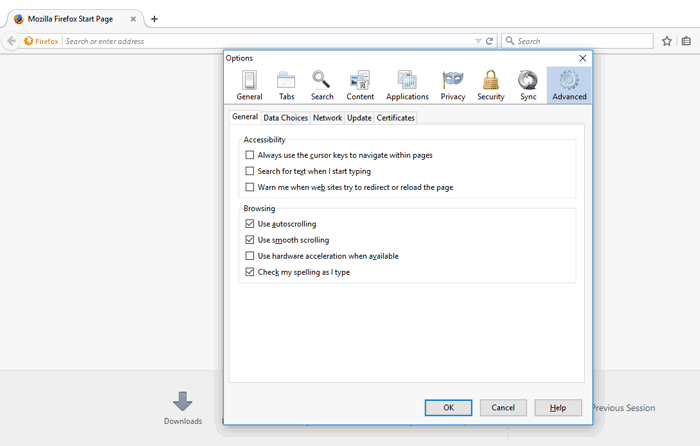
Task: Click the browser back arrow button
Action: pyautogui.click(x=11, y=41)
